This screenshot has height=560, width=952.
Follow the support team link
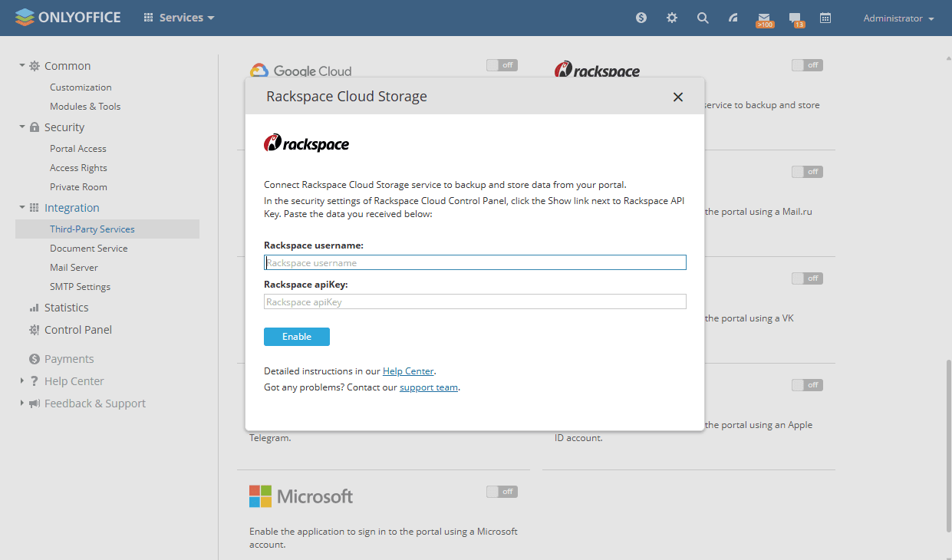point(429,387)
